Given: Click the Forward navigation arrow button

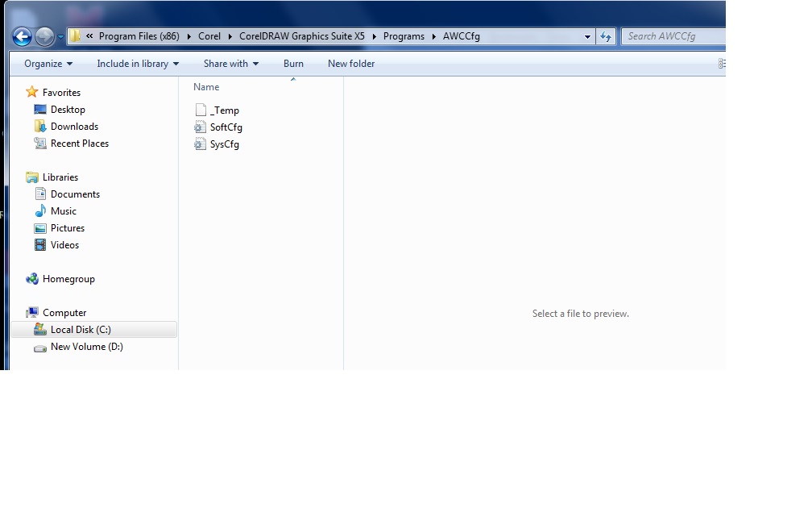Looking at the screenshot, I should 45,36.
